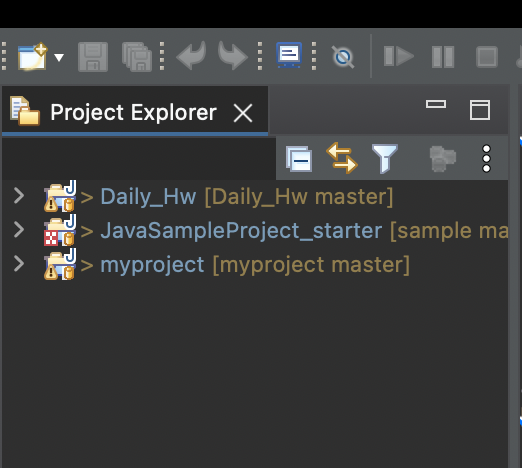Viewport: 522px width, 468px height.
Task: Click the Redo arrow icon
Action: [x=233, y=56]
